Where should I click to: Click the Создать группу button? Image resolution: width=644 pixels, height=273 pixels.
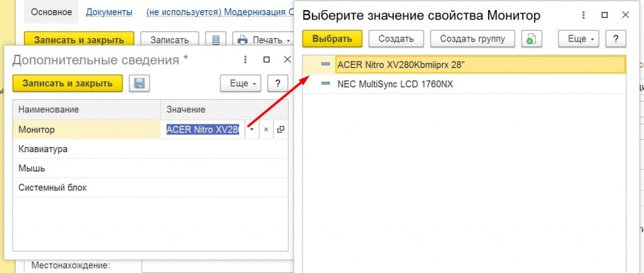pyautogui.click(x=472, y=39)
